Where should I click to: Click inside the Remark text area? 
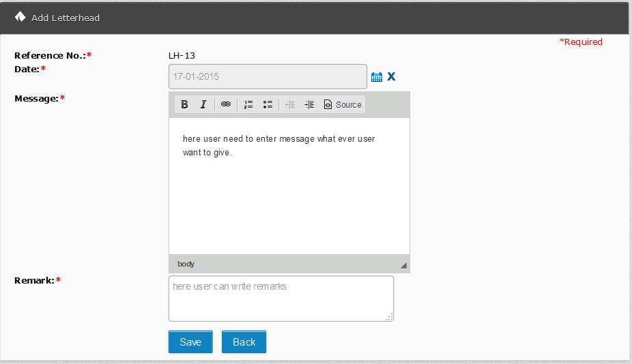[281, 299]
